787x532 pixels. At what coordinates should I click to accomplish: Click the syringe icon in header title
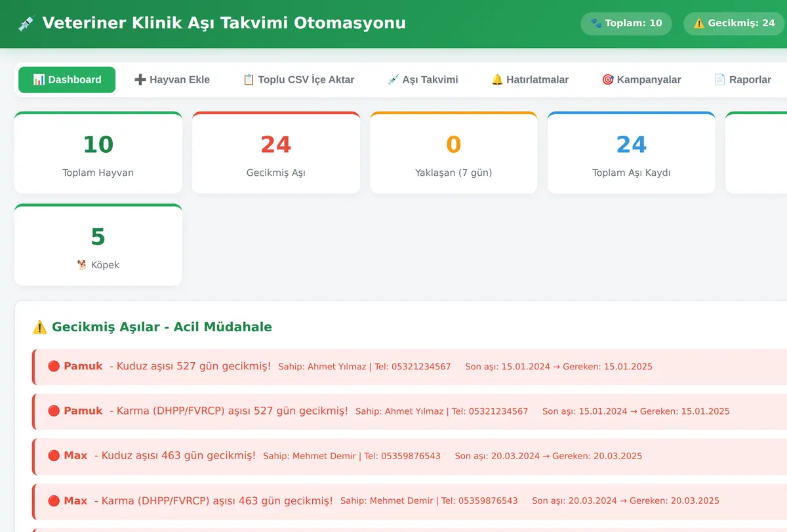(26, 24)
